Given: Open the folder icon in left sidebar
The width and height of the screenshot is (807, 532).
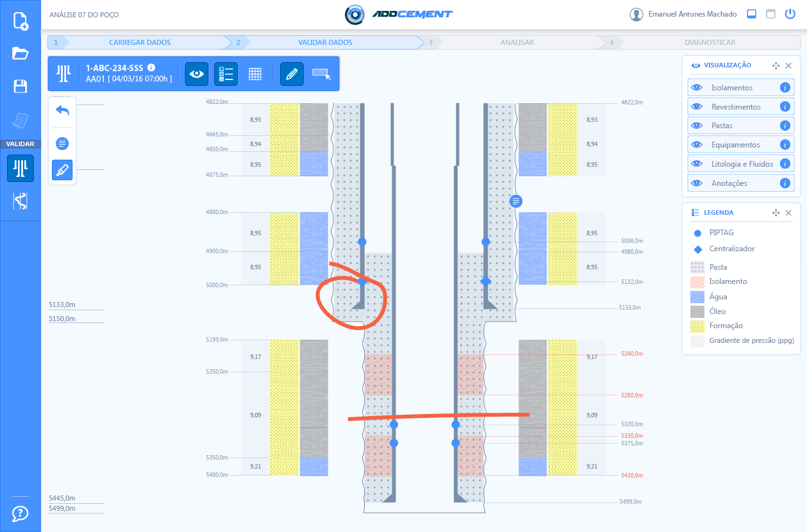Looking at the screenshot, I should click(x=21, y=54).
